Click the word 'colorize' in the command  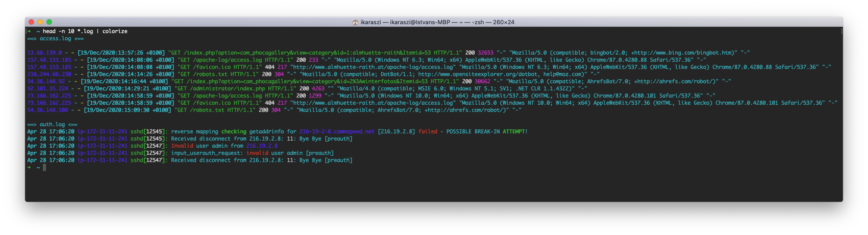(x=115, y=31)
